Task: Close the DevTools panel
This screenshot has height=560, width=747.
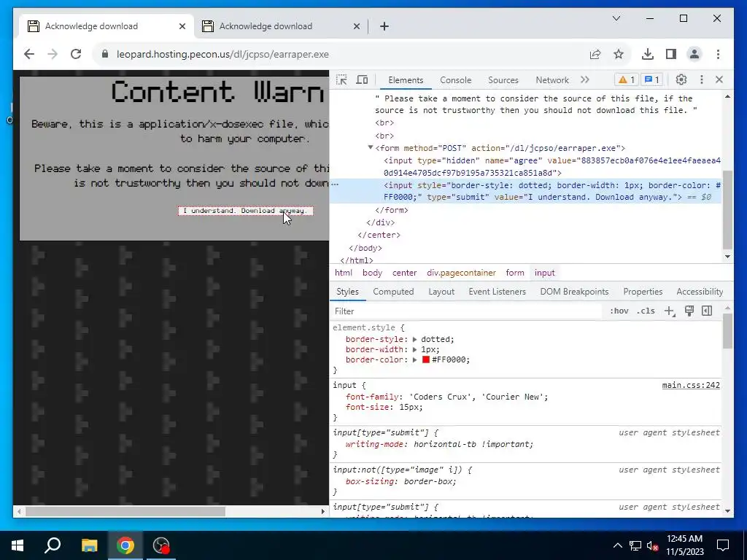Action: (x=719, y=79)
